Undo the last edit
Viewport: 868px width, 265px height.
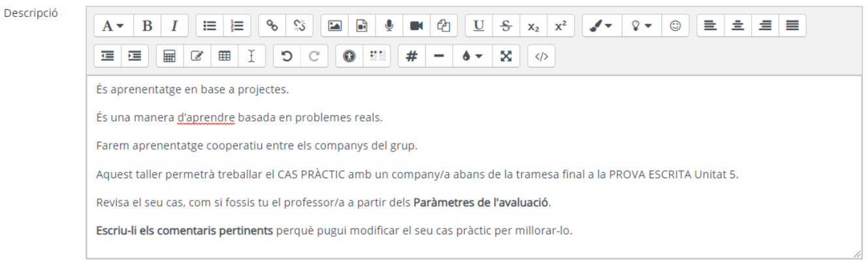(286, 57)
